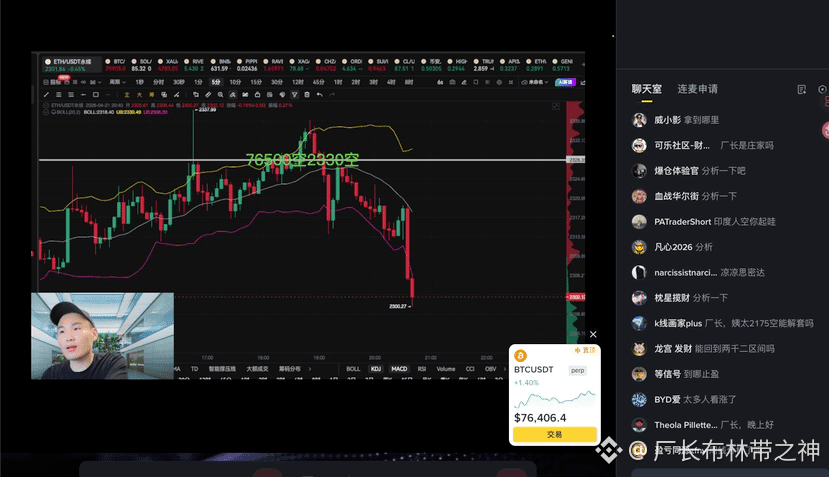Toggle the RSI indicator

tap(422, 369)
